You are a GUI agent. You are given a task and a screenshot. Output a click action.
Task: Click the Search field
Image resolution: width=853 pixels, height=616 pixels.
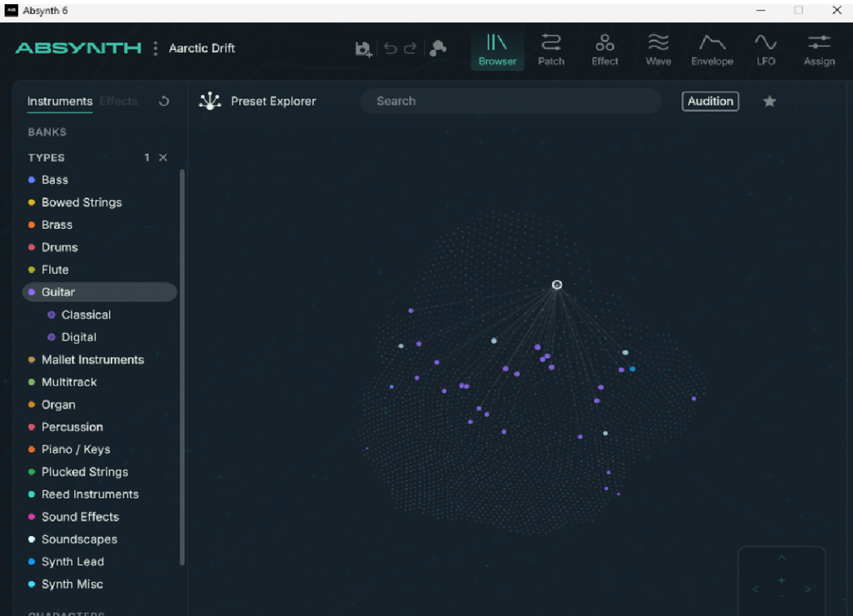pos(511,101)
